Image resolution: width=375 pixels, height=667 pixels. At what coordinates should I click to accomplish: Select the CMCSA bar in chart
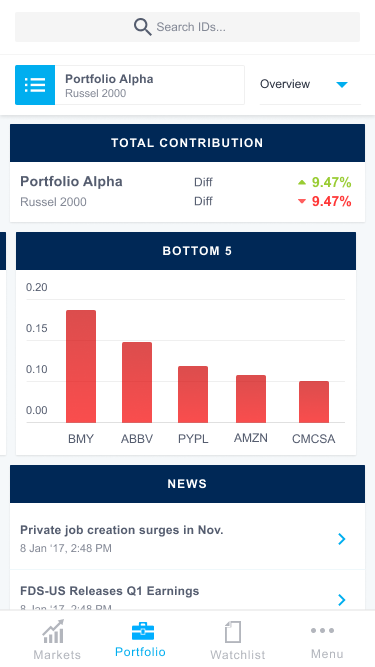314,402
